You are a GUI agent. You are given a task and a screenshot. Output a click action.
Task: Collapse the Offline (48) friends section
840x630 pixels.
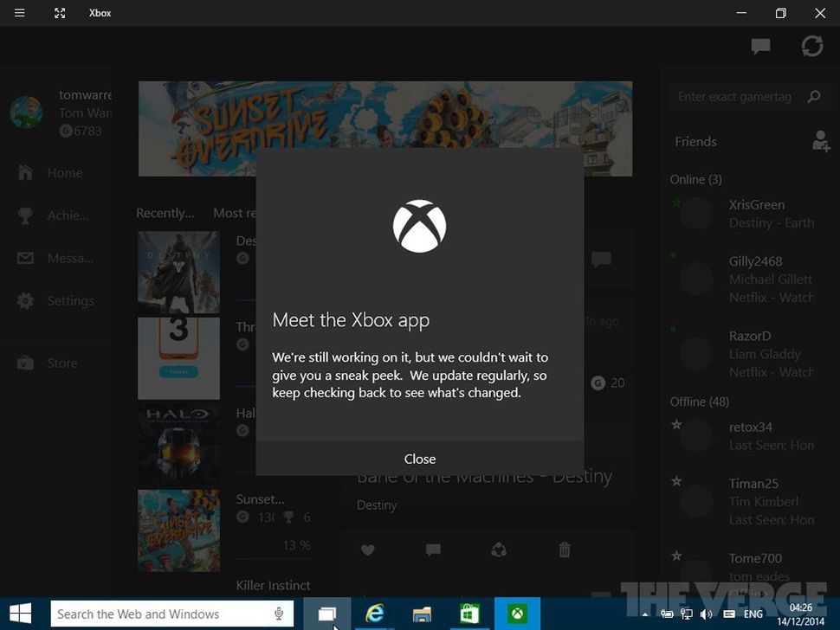click(x=700, y=402)
